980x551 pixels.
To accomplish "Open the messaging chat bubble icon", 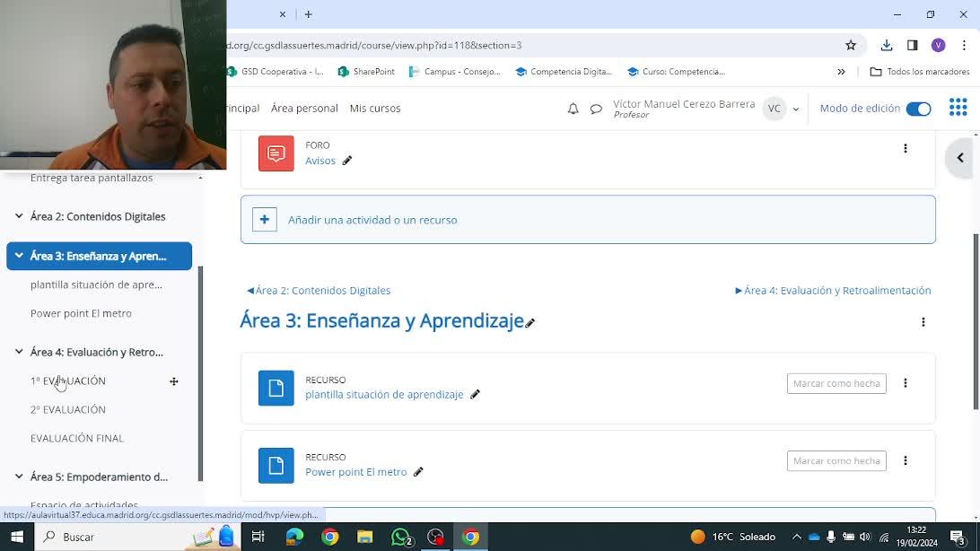I will 596,109.
